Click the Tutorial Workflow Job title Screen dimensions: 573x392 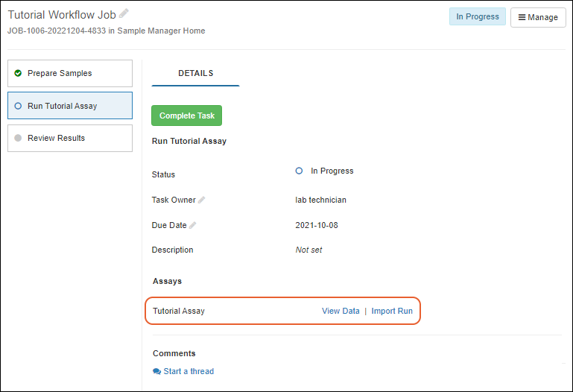pos(62,15)
